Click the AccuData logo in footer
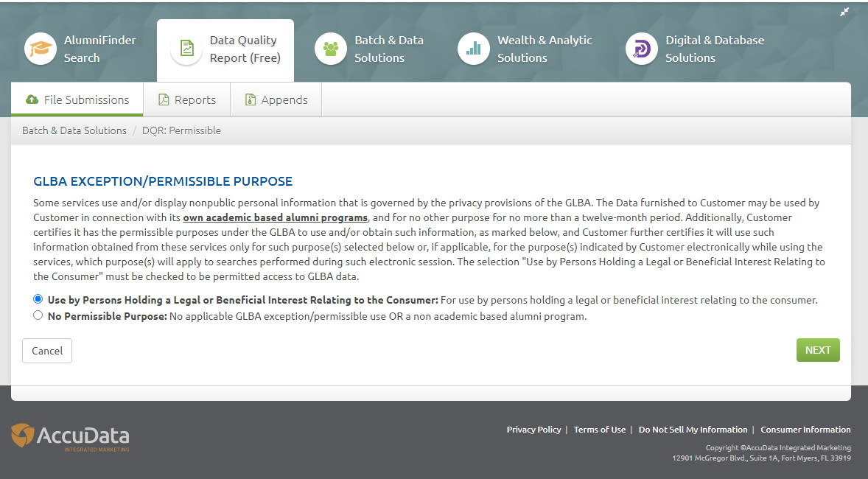This screenshot has height=479, width=868. [70, 438]
